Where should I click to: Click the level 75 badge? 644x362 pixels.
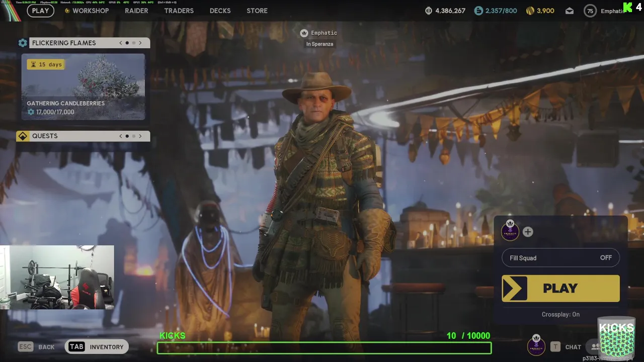click(x=590, y=11)
